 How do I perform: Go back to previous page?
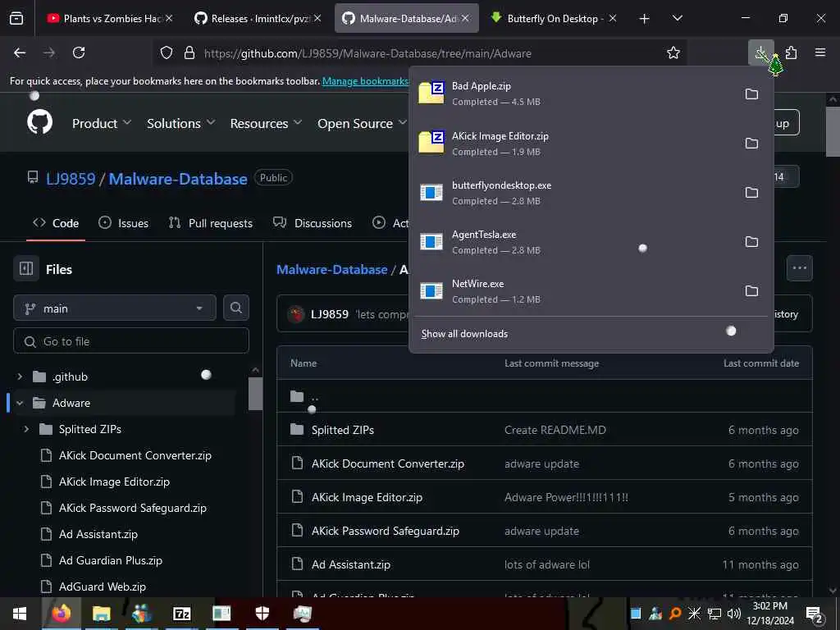[x=20, y=52]
